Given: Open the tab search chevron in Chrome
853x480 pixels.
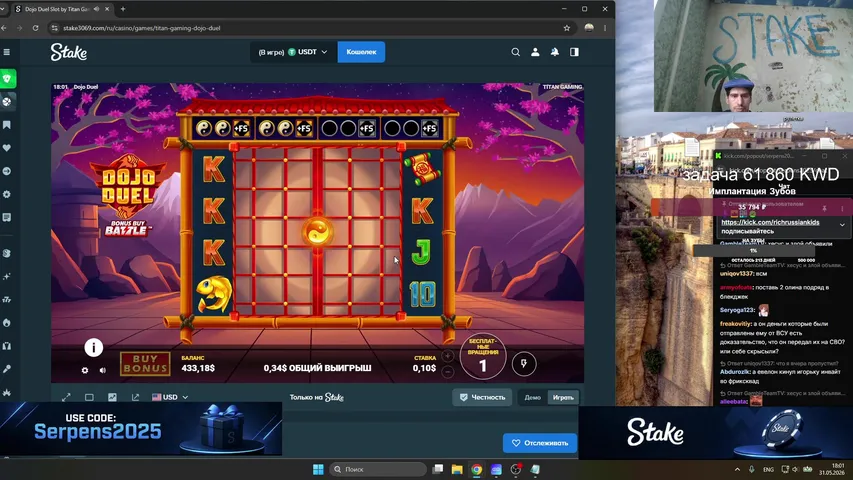Looking at the screenshot, I should coord(3,9).
